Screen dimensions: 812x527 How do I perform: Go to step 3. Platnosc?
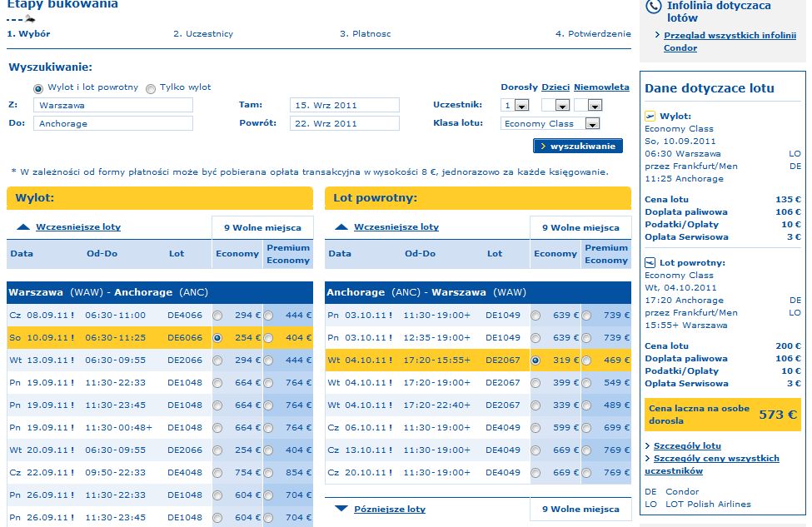[x=365, y=33]
